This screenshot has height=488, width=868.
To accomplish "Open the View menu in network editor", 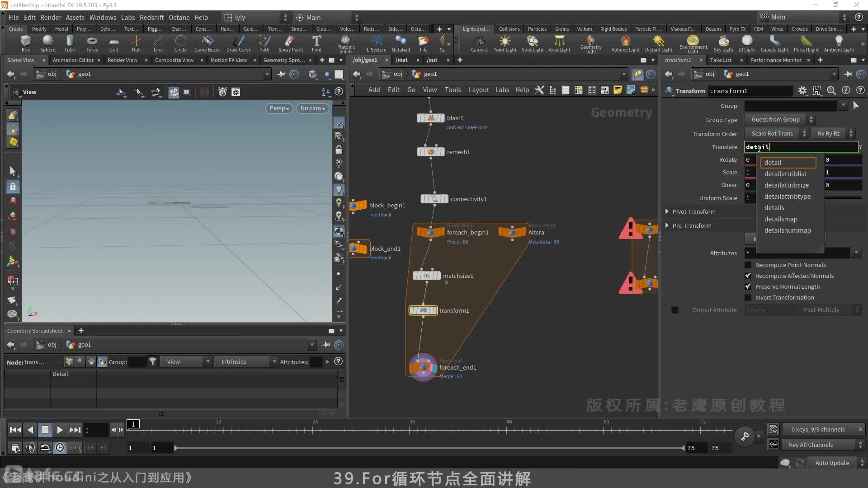I will point(429,89).
